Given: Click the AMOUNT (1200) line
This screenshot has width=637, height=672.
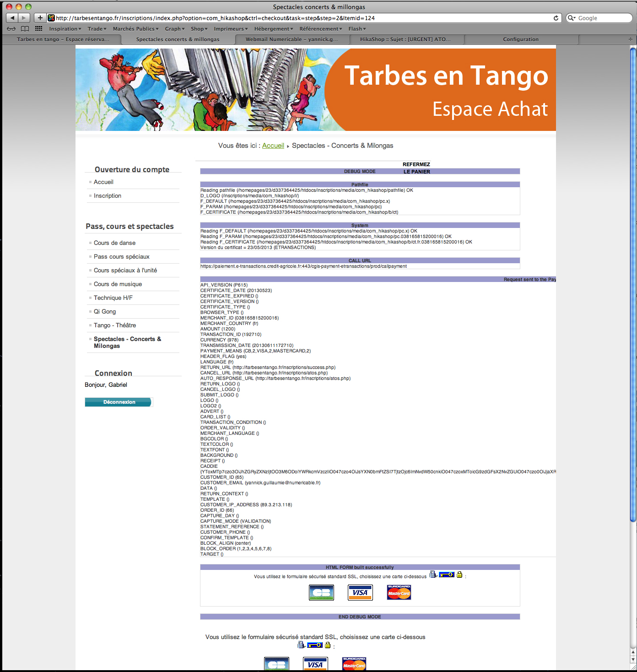Looking at the screenshot, I should coord(218,329).
